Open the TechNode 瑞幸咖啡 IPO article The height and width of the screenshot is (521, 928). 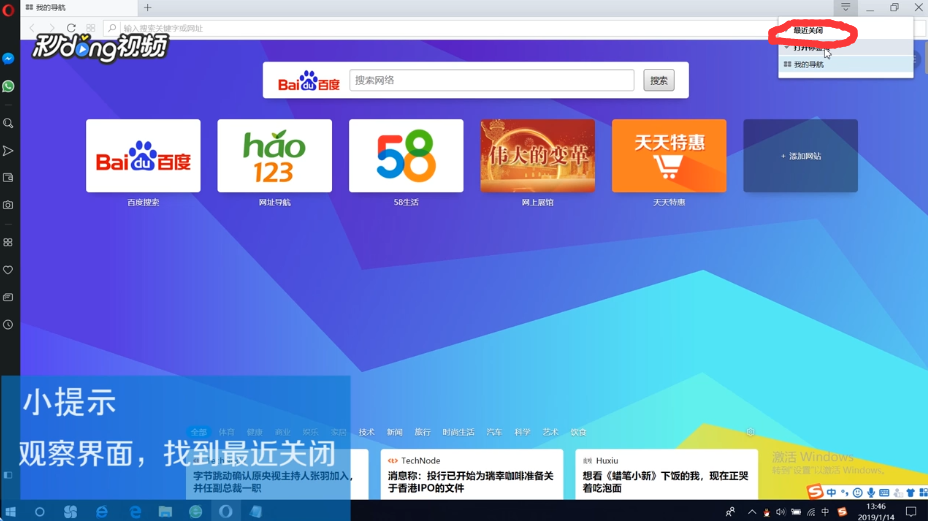[x=472, y=474]
